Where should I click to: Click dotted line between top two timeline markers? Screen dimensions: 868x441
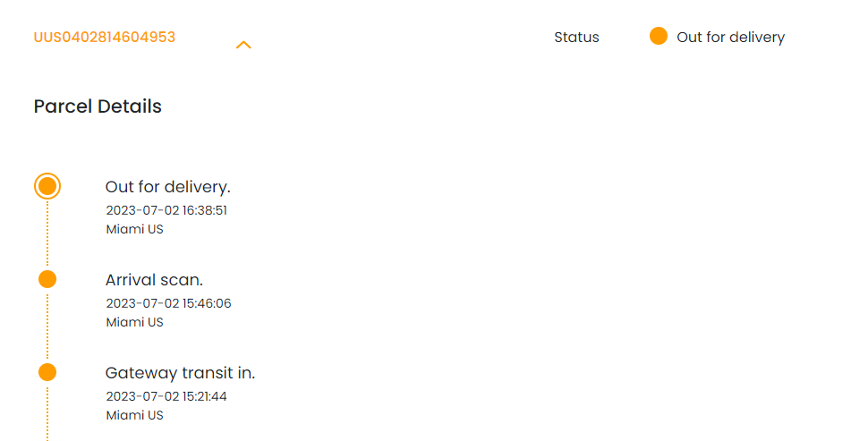pyautogui.click(x=47, y=234)
